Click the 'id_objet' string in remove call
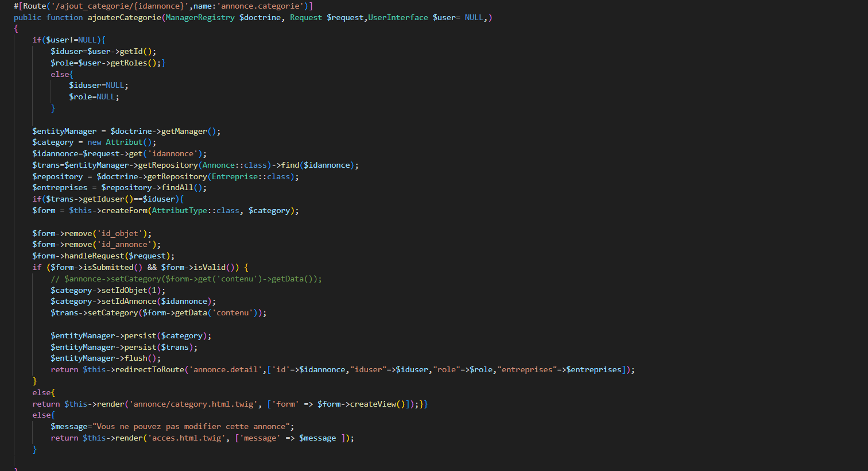868x471 pixels. tap(119, 233)
